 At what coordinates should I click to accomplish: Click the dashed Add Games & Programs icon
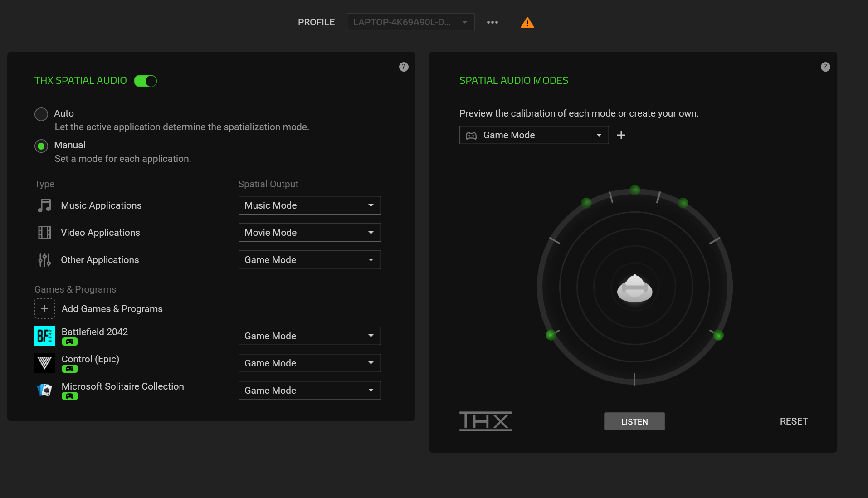pos(44,309)
